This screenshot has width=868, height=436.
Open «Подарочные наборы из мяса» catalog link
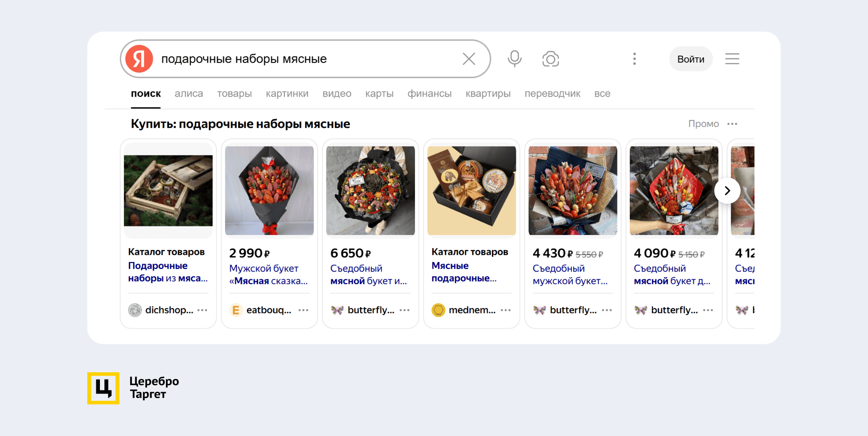coord(167,272)
